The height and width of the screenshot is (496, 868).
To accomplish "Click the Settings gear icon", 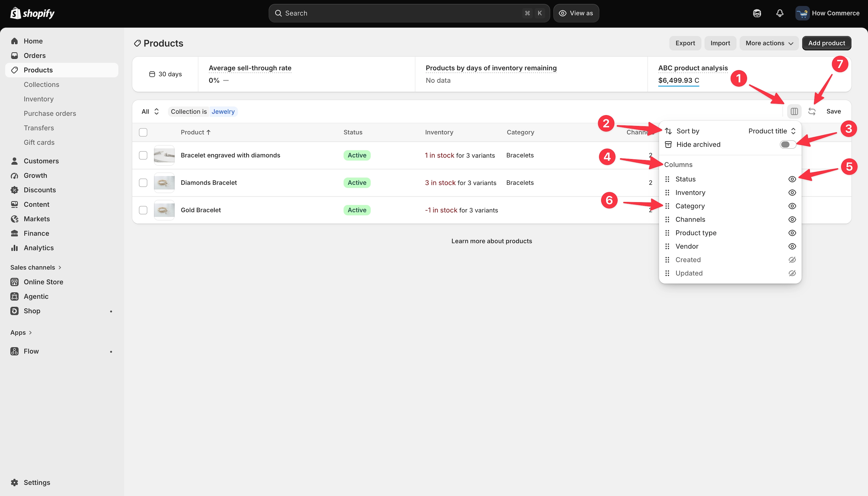I will [14, 482].
